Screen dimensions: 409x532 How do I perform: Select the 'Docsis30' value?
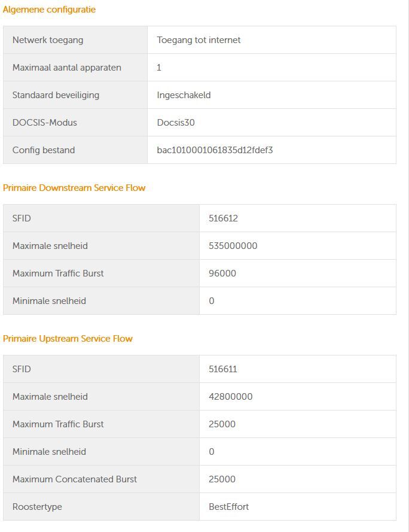(176, 123)
